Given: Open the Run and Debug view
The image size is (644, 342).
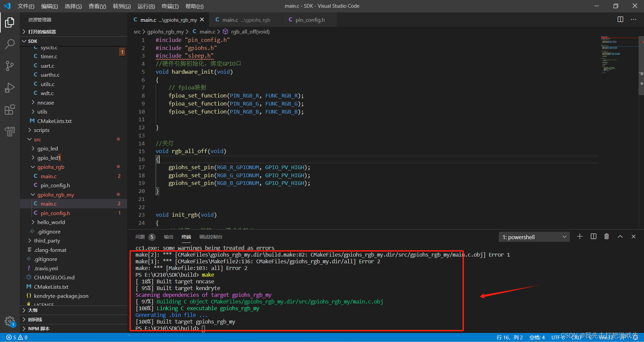Looking at the screenshot, I should click(10, 88).
